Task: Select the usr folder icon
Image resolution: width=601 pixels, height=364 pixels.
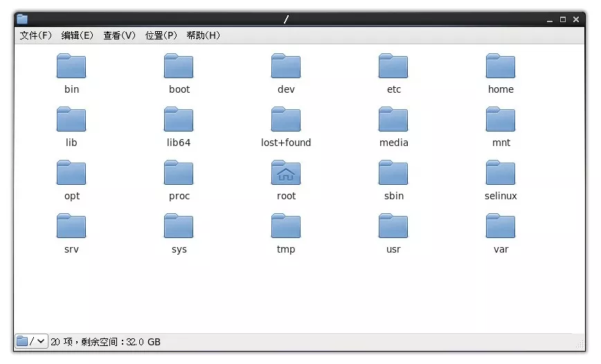Action: (x=393, y=226)
